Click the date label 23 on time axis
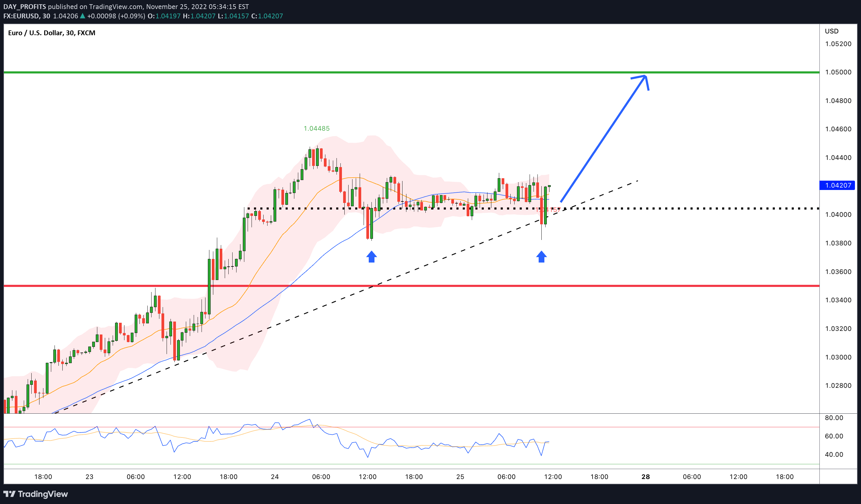This screenshot has height=504, width=861. coord(89,477)
